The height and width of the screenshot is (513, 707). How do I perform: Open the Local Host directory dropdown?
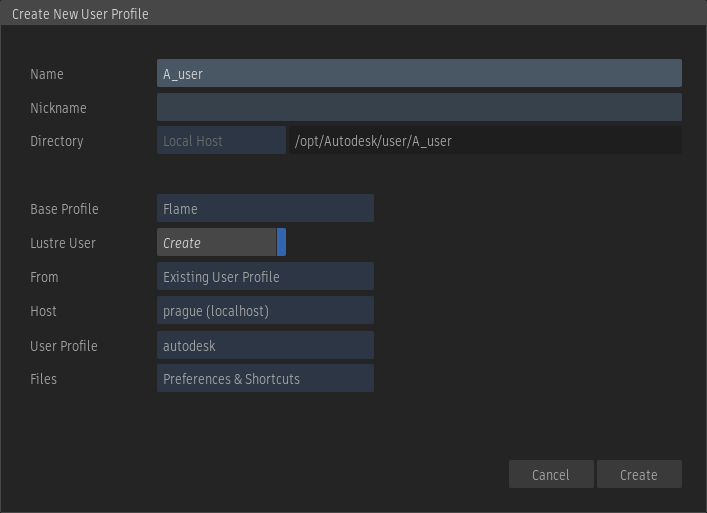pyautogui.click(x=221, y=141)
